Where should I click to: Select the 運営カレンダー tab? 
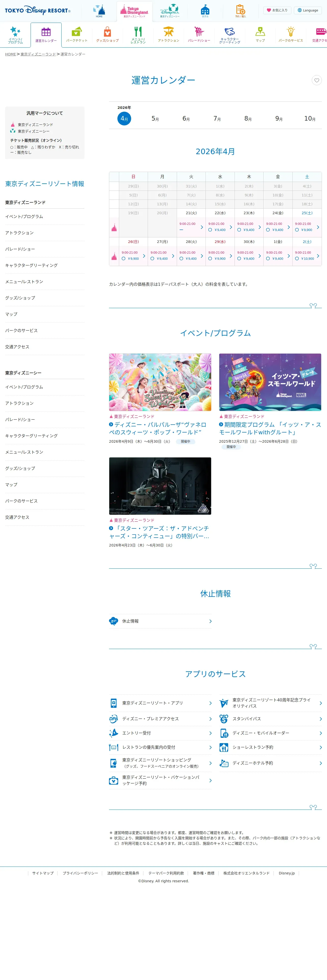[46, 35]
